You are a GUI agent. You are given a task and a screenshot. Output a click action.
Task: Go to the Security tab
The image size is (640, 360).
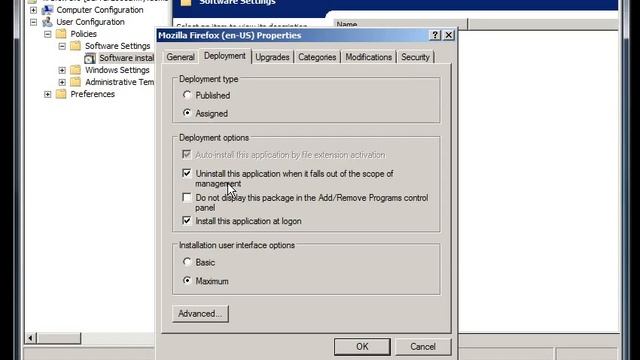[415, 57]
